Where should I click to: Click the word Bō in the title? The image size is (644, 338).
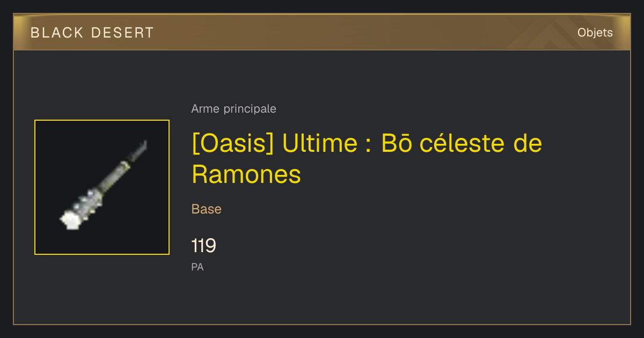pyautogui.click(x=396, y=144)
